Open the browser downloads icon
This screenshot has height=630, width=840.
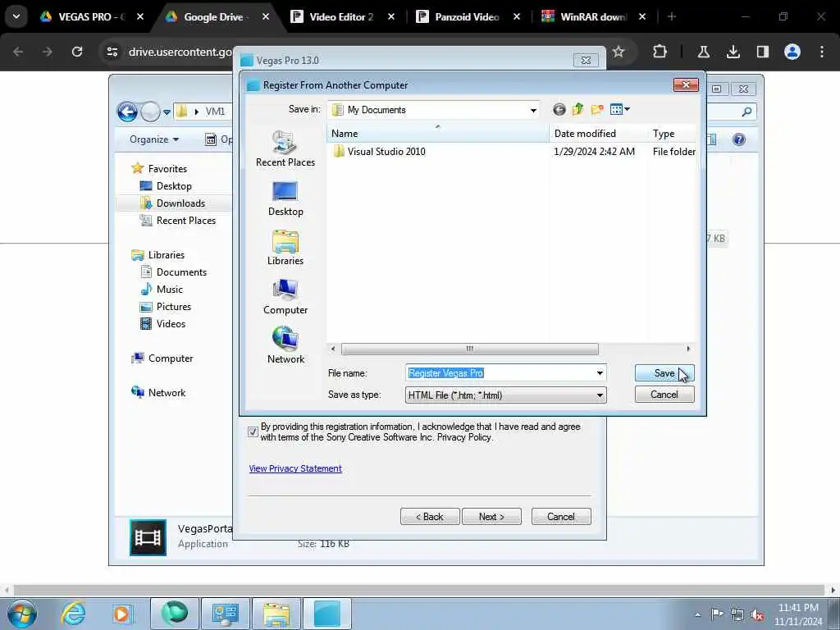point(733,52)
